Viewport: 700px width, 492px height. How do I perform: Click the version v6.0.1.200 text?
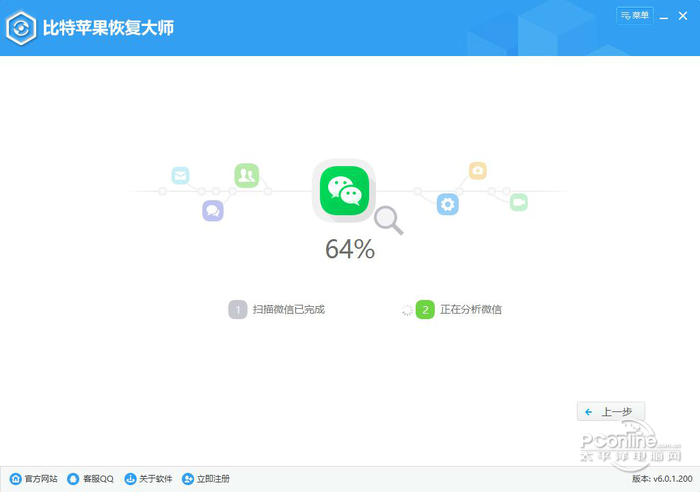tap(662, 479)
